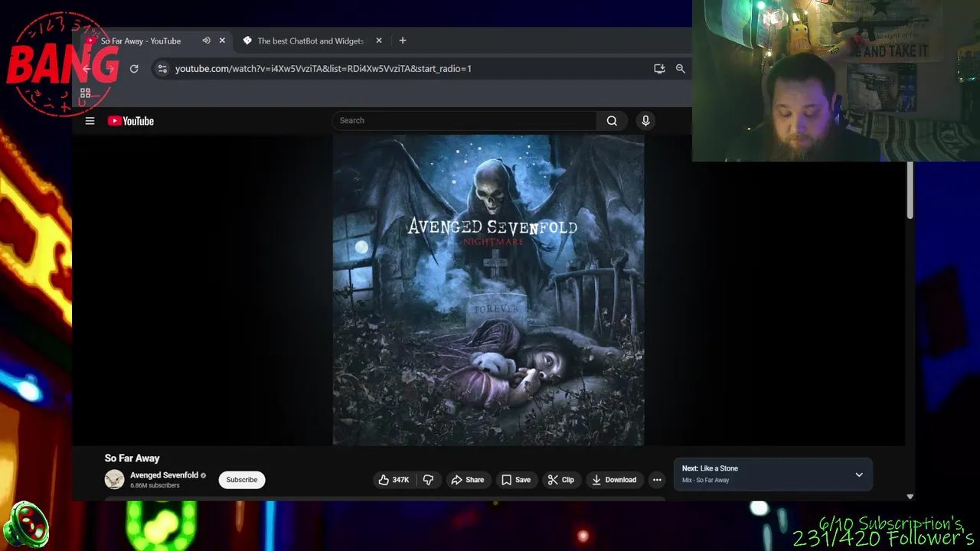Open the YouTube hamburger guide menu

click(x=90, y=121)
